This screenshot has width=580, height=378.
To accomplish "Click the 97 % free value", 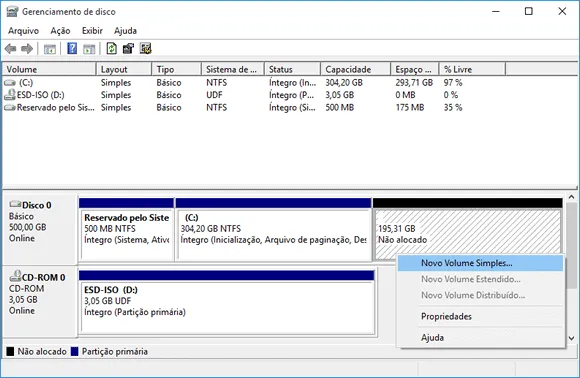I will pyautogui.click(x=453, y=82).
